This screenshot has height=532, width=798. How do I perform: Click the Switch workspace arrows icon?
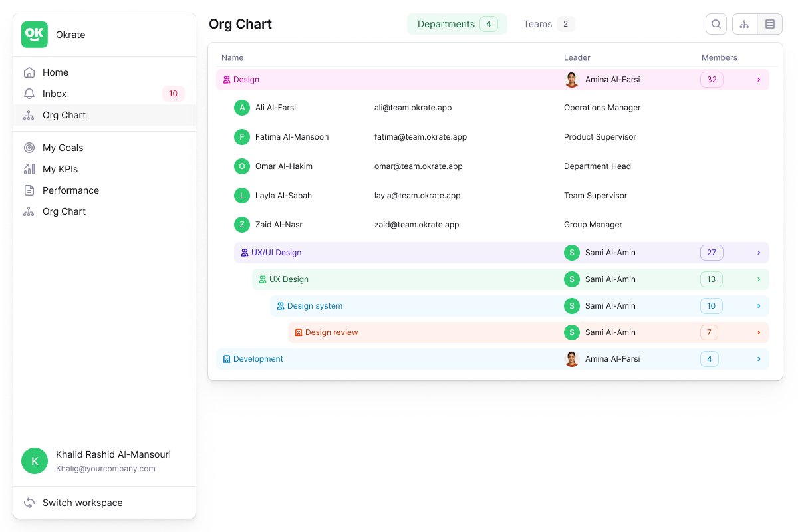[29, 503]
